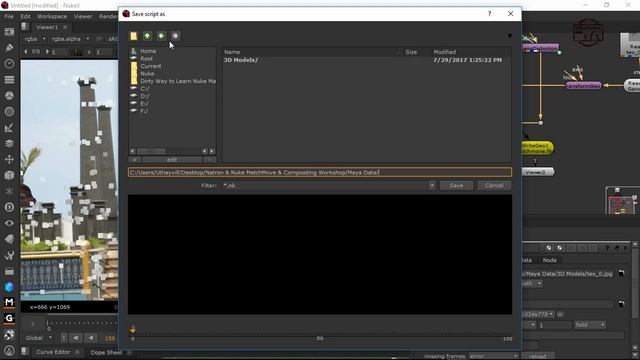Image resolution: width=640 pixels, height=360 pixels.
Task: Open the 3D nodes cube icon
Action: (x=9, y=176)
